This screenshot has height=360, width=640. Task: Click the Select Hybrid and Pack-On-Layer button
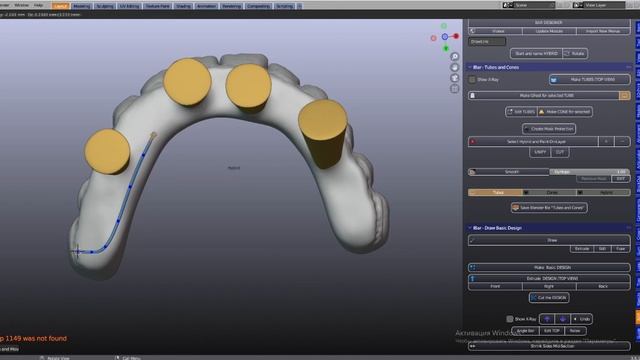point(533,142)
